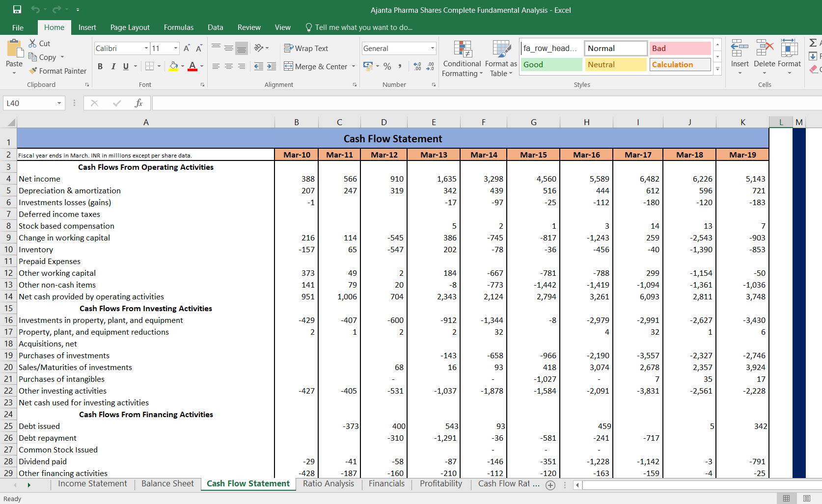The width and height of the screenshot is (822, 504).
Task: Click the Paste clipboard icon
Action: pos(14,49)
